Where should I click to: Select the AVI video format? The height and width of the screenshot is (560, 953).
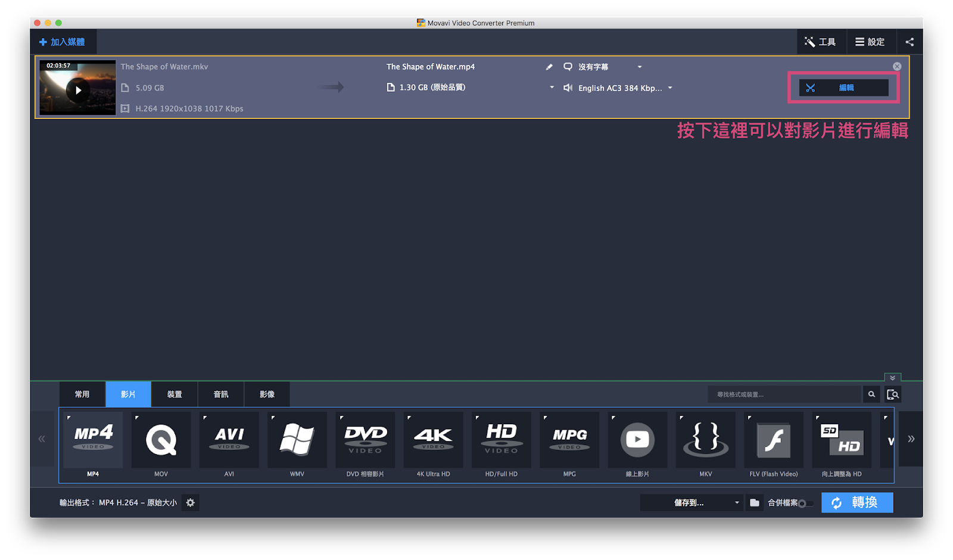[x=229, y=440]
